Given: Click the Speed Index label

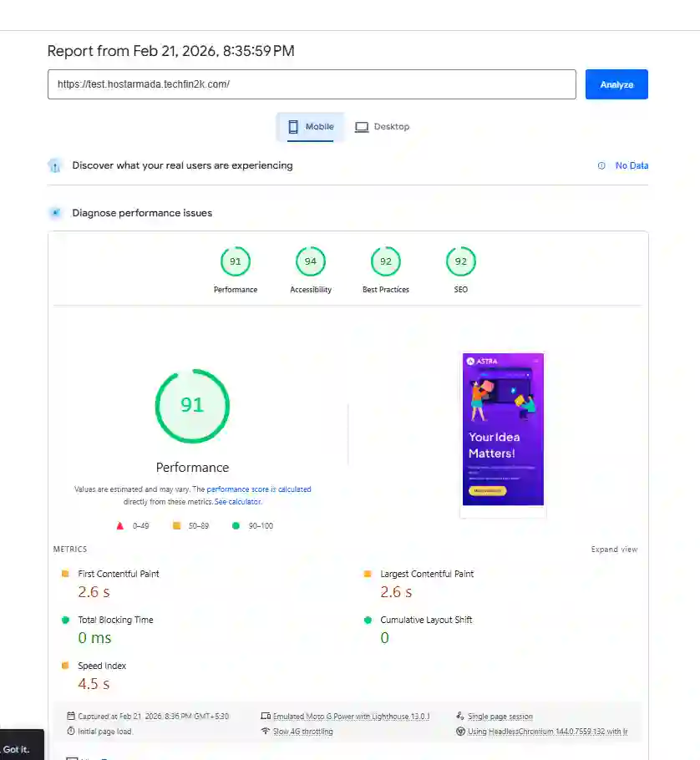Looking at the screenshot, I should tap(102, 666).
